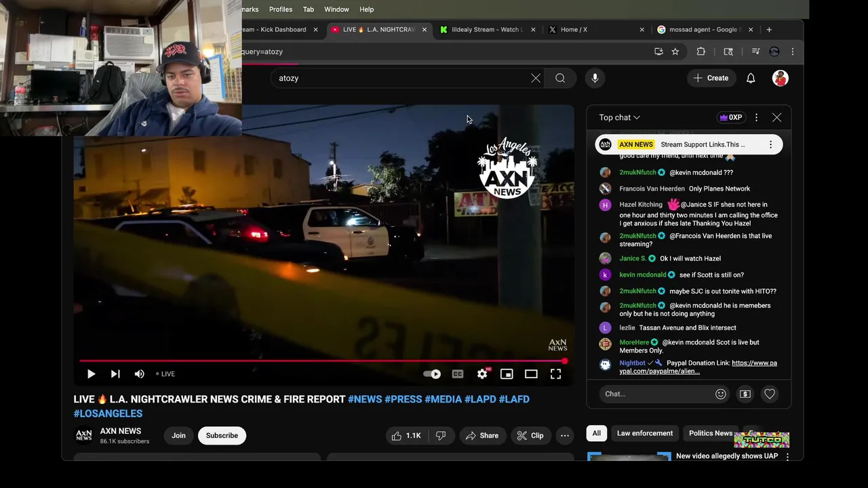Open the account avatar menu
Image resolution: width=868 pixels, height=488 pixels.
click(781, 78)
